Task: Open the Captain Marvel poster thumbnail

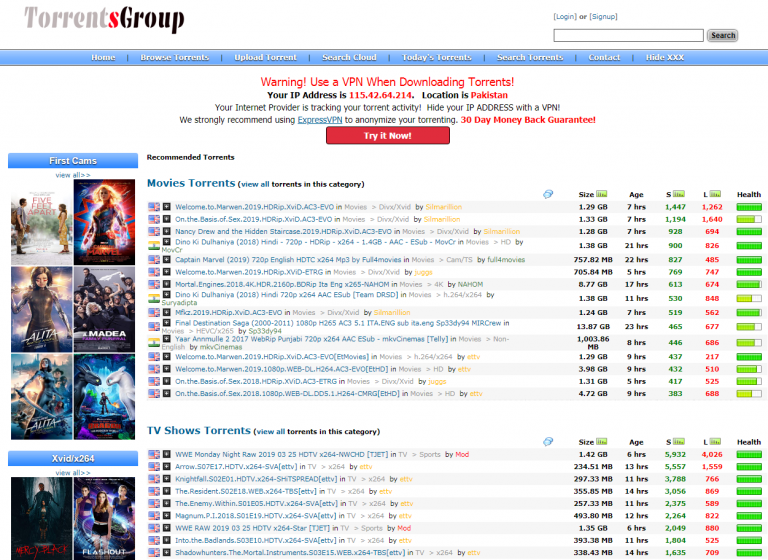Action: pyautogui.click(x=104, y=222)
